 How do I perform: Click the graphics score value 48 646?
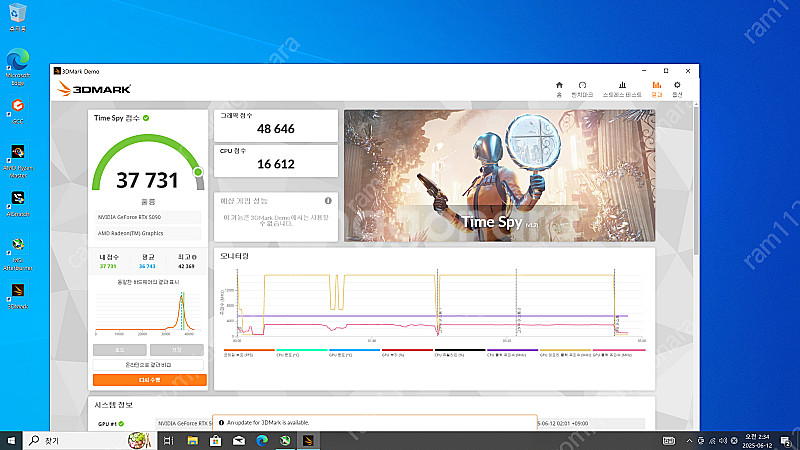click(x=276, y=129)
